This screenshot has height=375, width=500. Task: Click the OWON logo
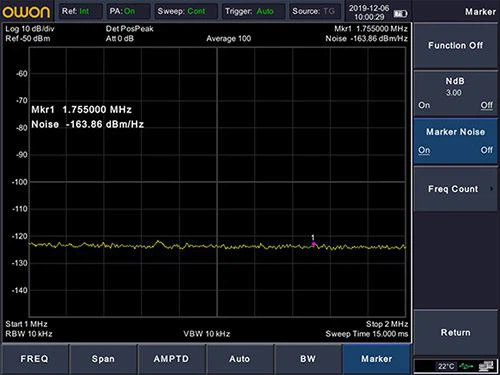pyautogui.click(x=26, y=12)
